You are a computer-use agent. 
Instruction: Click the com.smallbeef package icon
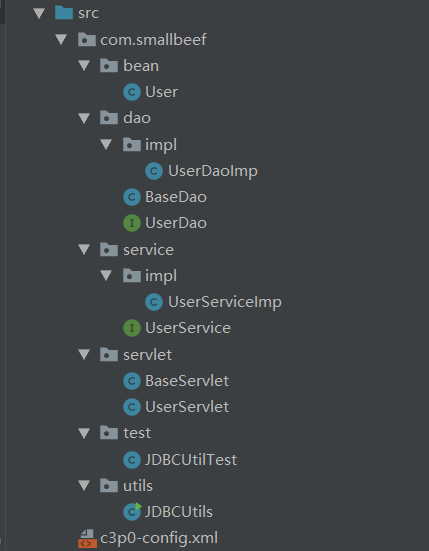[x=86, y=39]
